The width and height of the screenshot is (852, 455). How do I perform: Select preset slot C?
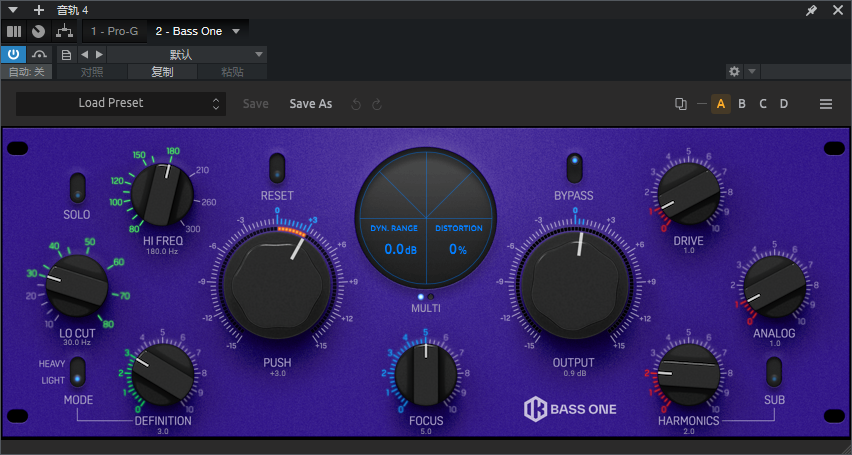tap(763, 104)
